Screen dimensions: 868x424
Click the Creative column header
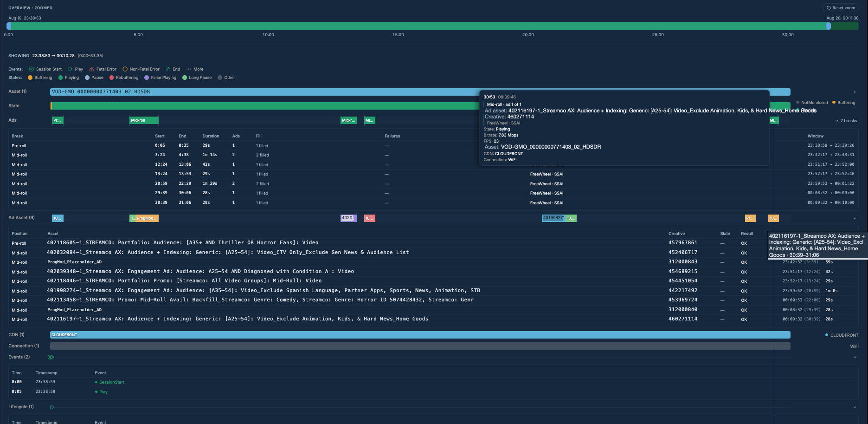tap(676, 234)
